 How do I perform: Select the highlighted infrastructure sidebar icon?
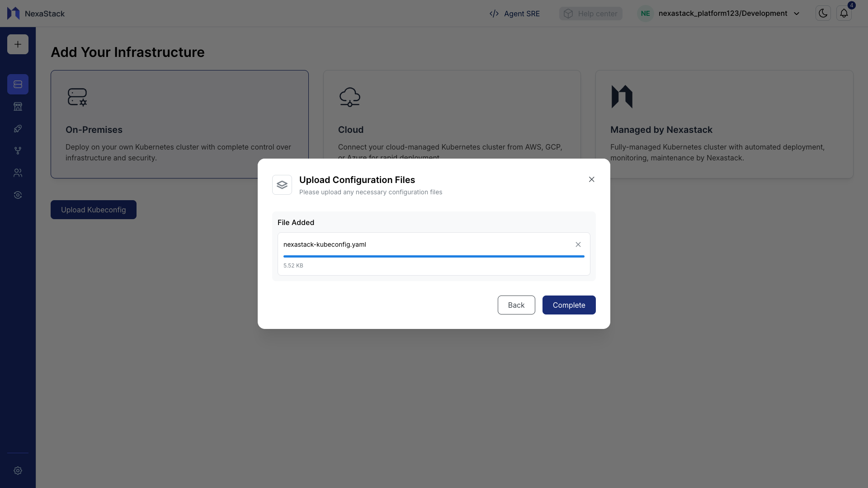(x=18, y=84)
